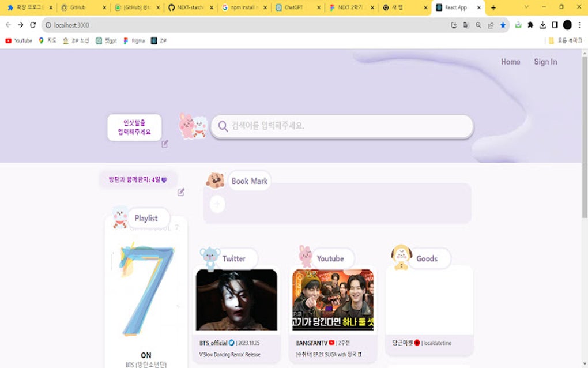Click the YouTube icon beside BANGTANTV
The image size is (588, 368).
[x=331, y=343]
